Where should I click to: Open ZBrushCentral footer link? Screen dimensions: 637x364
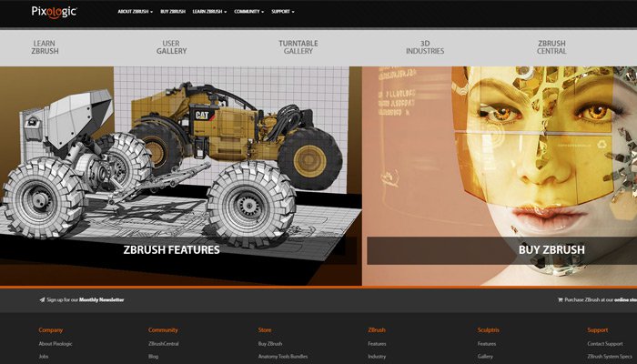(163, 344)
